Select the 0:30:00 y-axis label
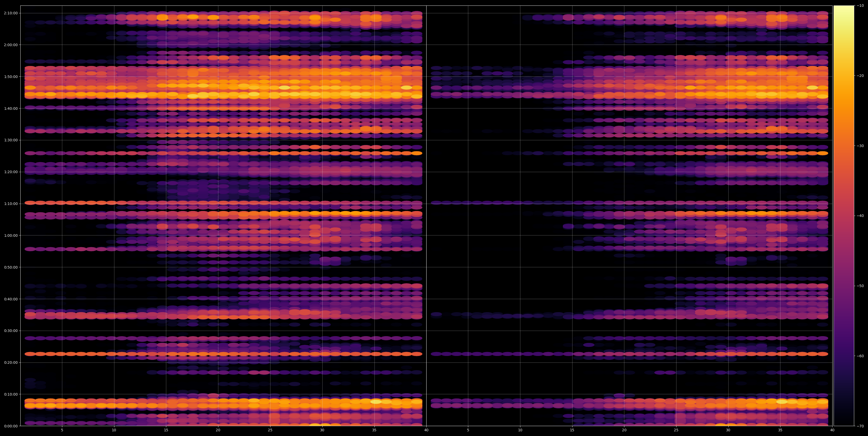The height and width of the screenshot is (436, 868). coord(11,330)
